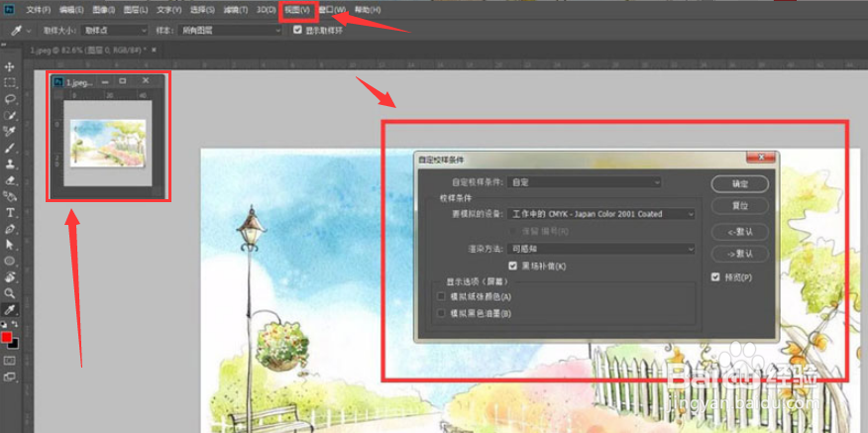Select the Quick Selection tool
Image resolution: width=868 pixels, height=433 pixels.
(9, 115)
